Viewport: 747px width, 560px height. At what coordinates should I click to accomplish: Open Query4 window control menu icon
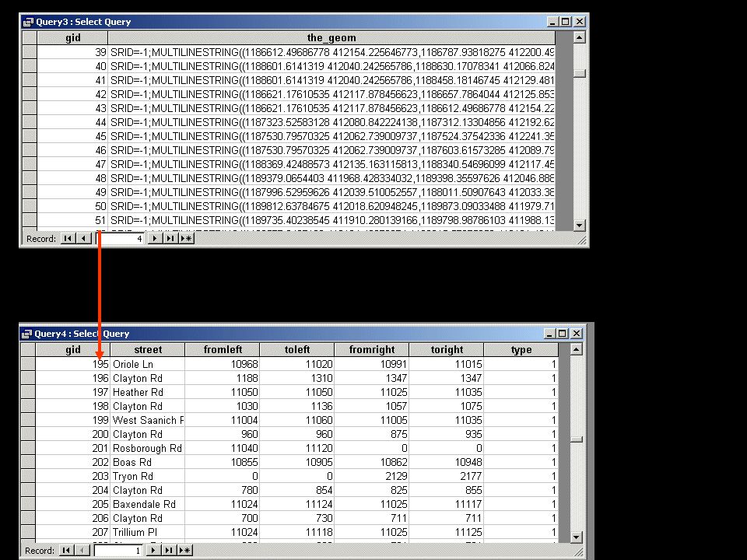tap(26, 334)
